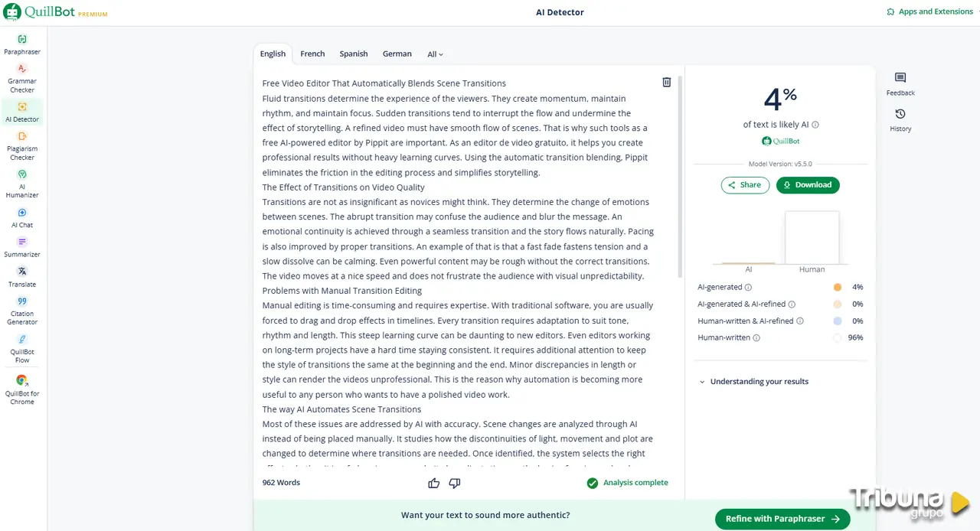Show info for AI-generated category

(748, 288)
